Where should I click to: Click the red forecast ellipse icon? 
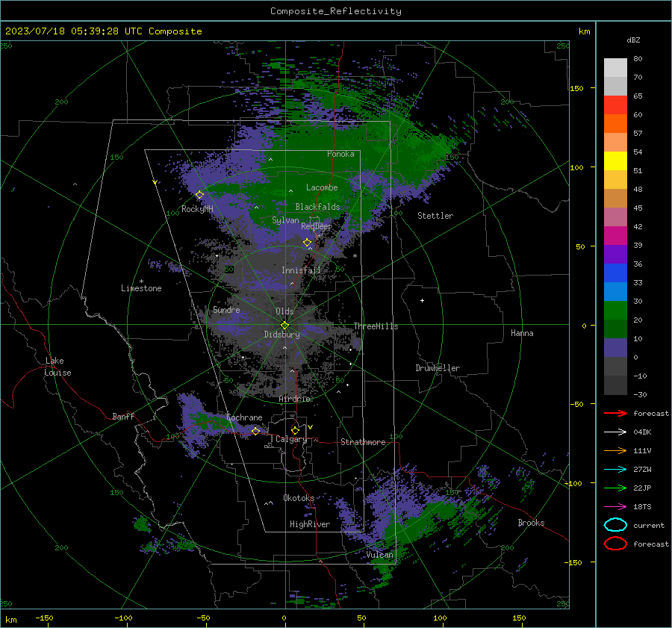tap(615, 544)
